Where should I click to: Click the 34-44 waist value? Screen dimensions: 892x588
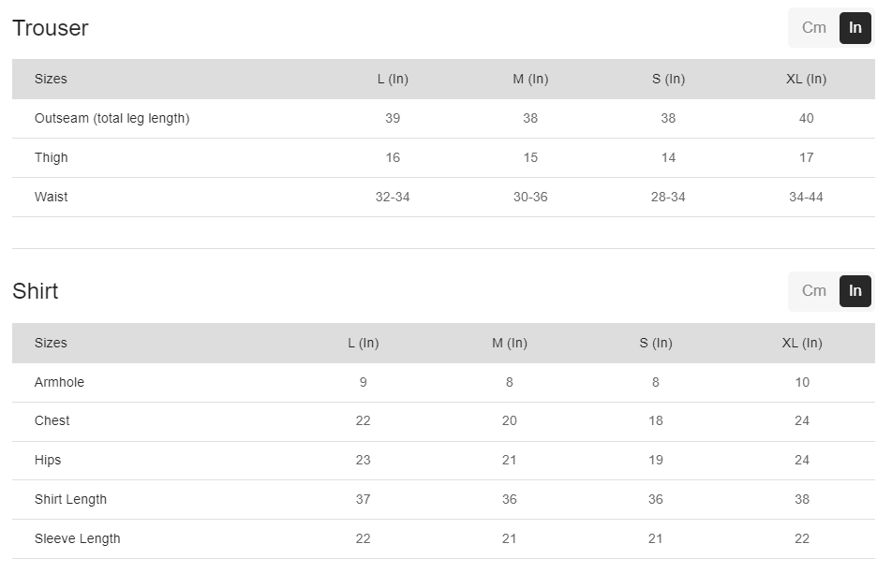click(806, 198)
